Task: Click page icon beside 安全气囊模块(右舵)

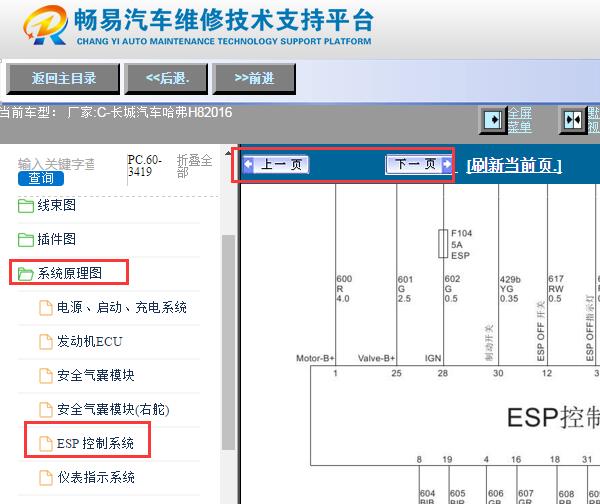Action: click(46, 410)
